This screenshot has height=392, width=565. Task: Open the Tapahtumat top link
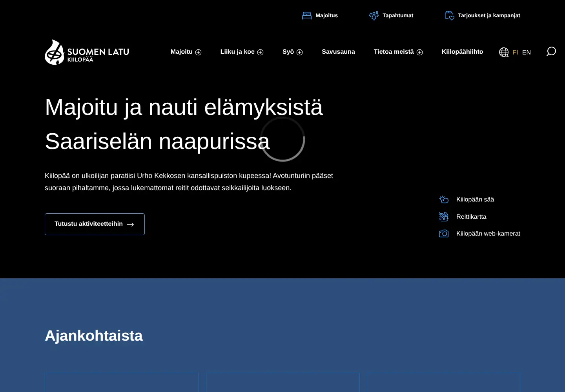[398, 16]
